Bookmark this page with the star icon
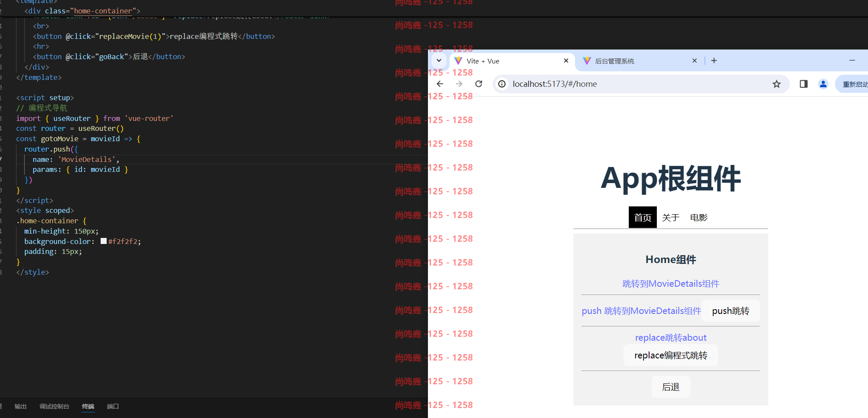868x418 pixels. click(776, 84)
